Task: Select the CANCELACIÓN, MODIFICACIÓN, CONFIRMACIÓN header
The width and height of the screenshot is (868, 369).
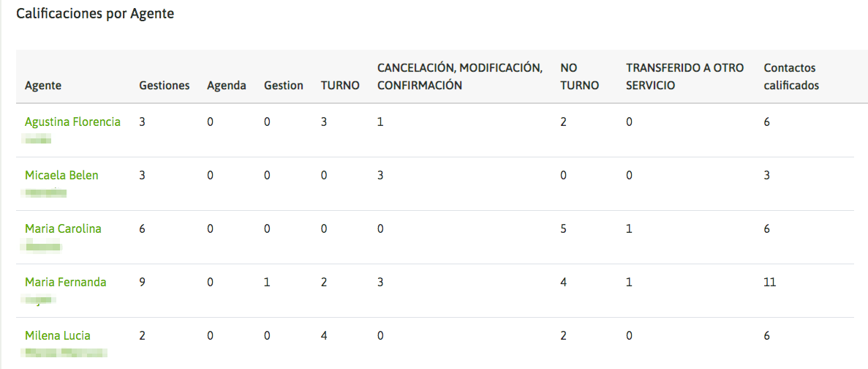Action: (x=460, y=76)
